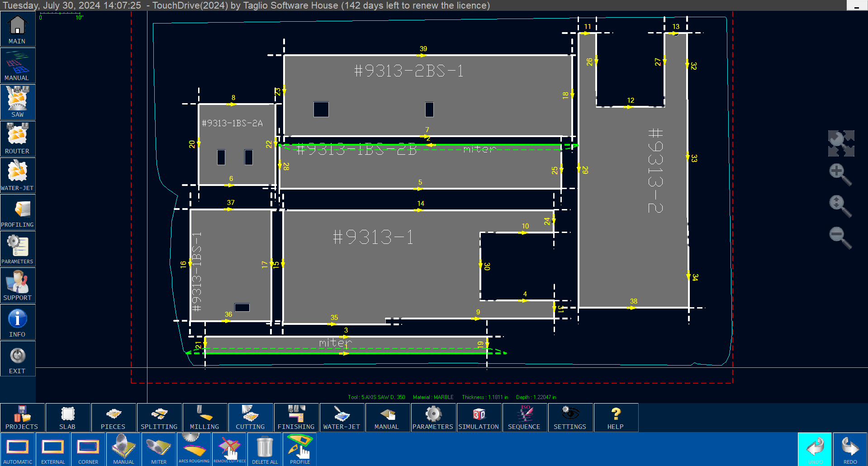Choose MANUAL saw cut in bottom toolbar
Screen dimensions: 868x466
click(x=123, y=449)
